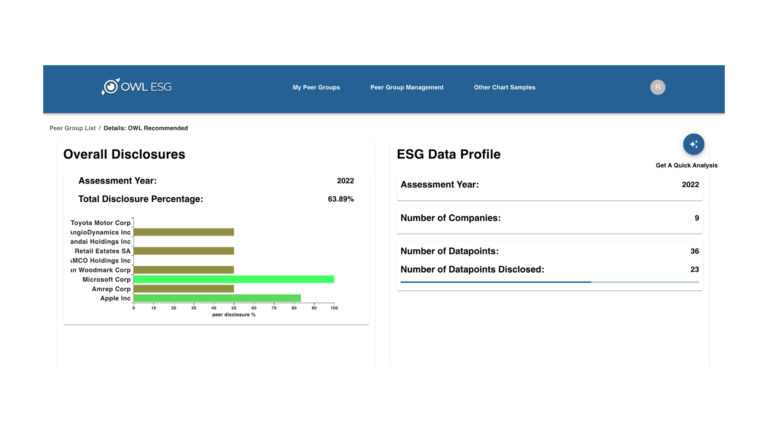This screenshot has width=768, height=432.
Task: Open Other Chart Samples
Action: [x=504, y=88]
